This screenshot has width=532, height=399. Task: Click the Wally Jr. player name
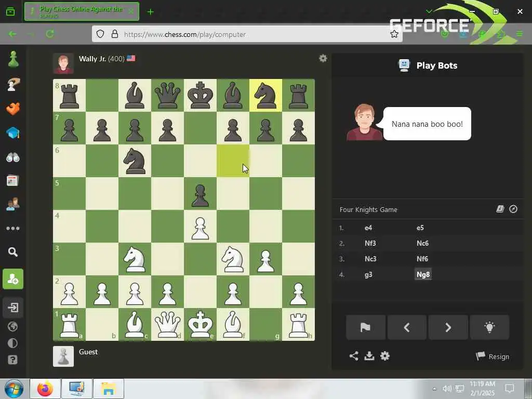pyautogui.click(x=92, y=59)
